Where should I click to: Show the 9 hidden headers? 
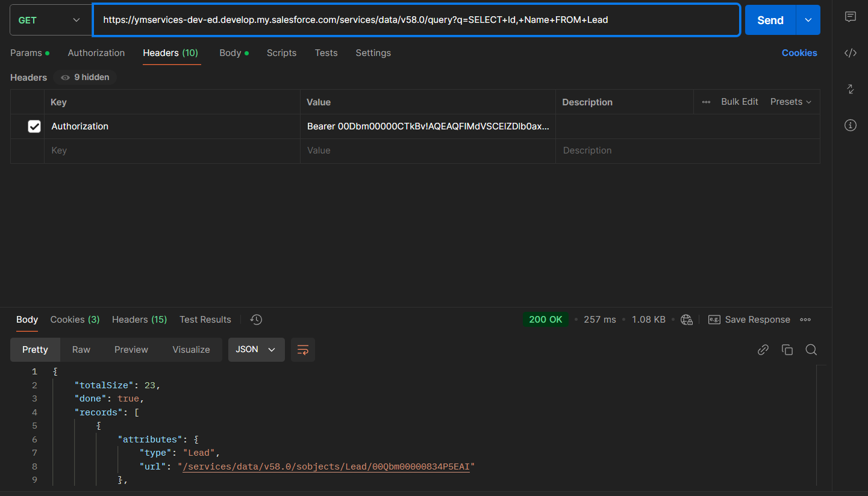[x=86, y=77]
